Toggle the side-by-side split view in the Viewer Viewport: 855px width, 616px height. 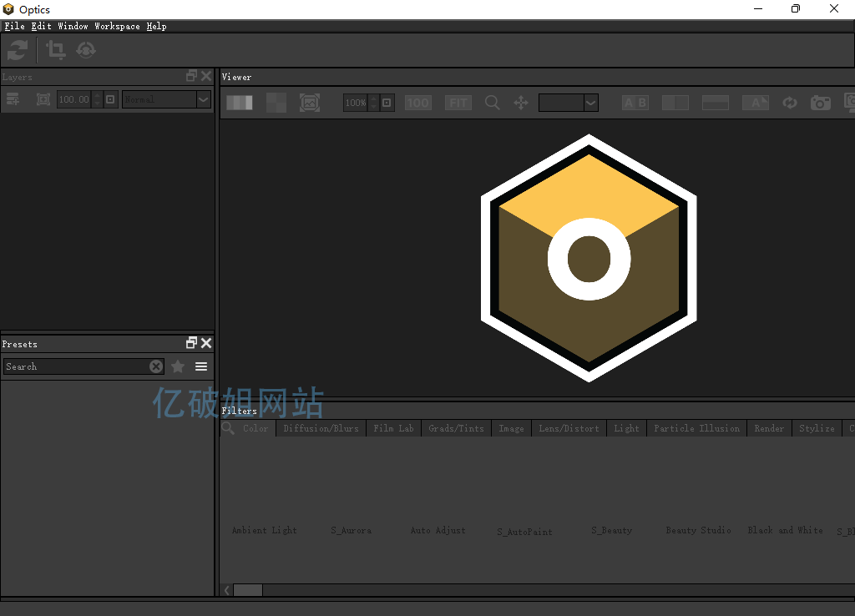[x=675, y=103]
